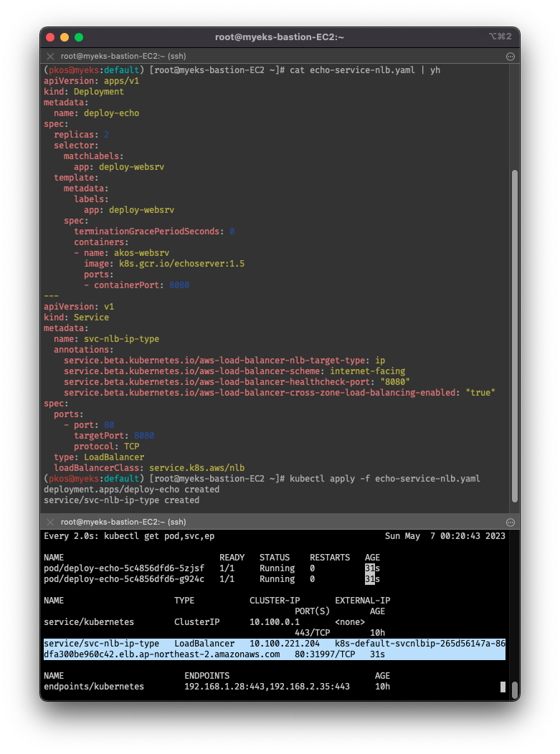Click the 'terminationGracePeriodSeconds: 0' line
This screenshot has width=560, height=754.
[x=154, y=232]
